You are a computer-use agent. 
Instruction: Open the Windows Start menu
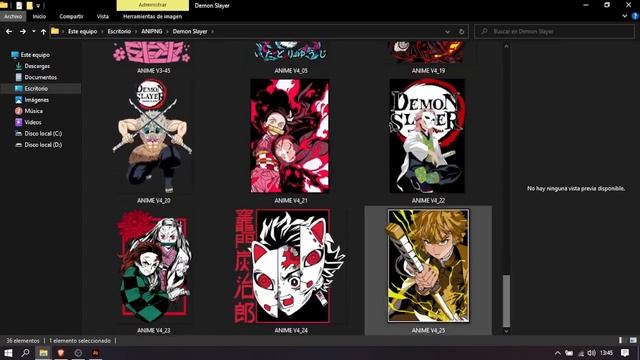(8, 353)
